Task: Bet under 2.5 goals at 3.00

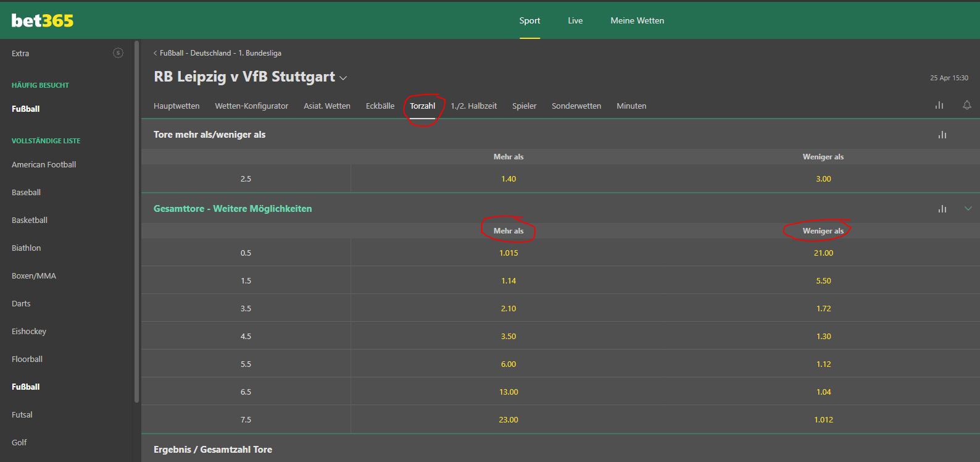Action: click(x=823, y=178)
